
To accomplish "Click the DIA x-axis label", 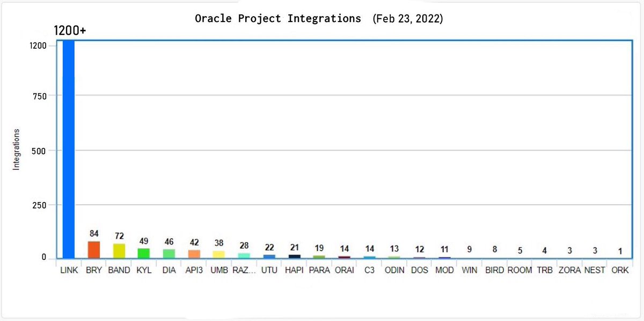I will click(169, 270).
